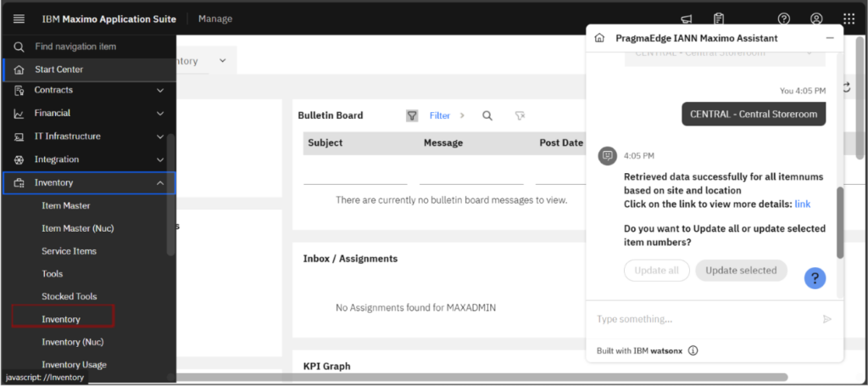The width and height of the screenshot is (868, 386).
Task: Click the CENTRAL - Central Storeroom message
Action: 754,115
